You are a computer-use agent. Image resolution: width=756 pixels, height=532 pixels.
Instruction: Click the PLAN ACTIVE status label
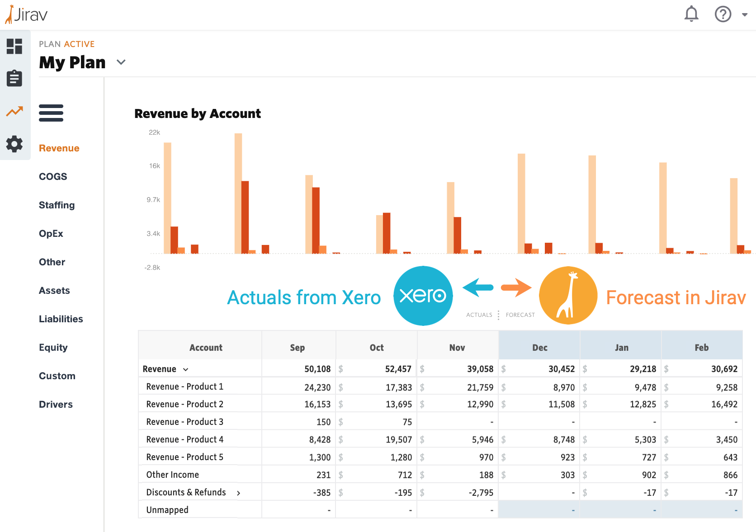(67, 44)
